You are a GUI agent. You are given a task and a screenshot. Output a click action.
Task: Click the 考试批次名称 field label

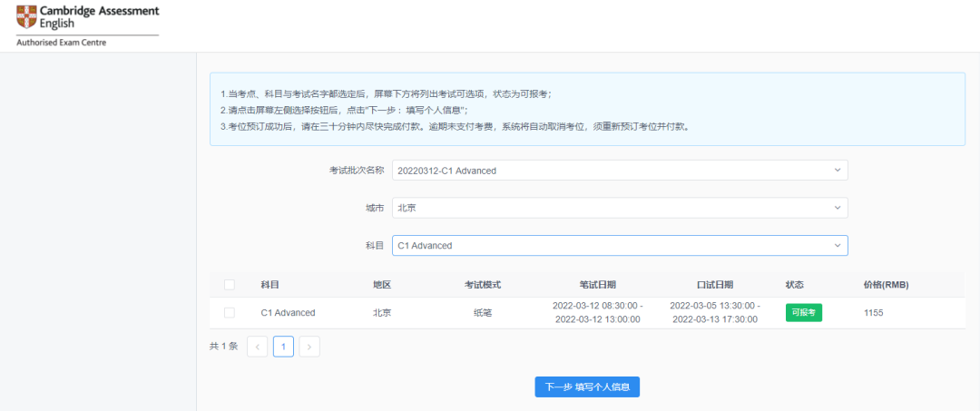[x=357, y=170]
